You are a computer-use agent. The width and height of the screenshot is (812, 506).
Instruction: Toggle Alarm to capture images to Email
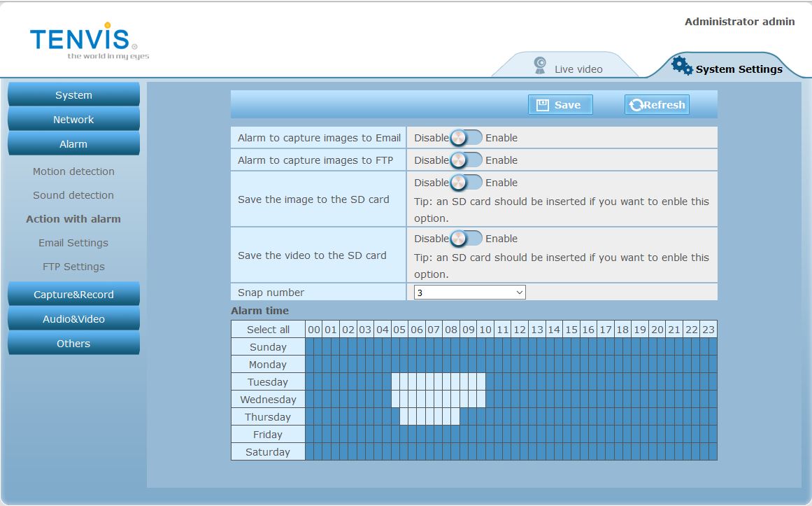(x=466, y=138)
